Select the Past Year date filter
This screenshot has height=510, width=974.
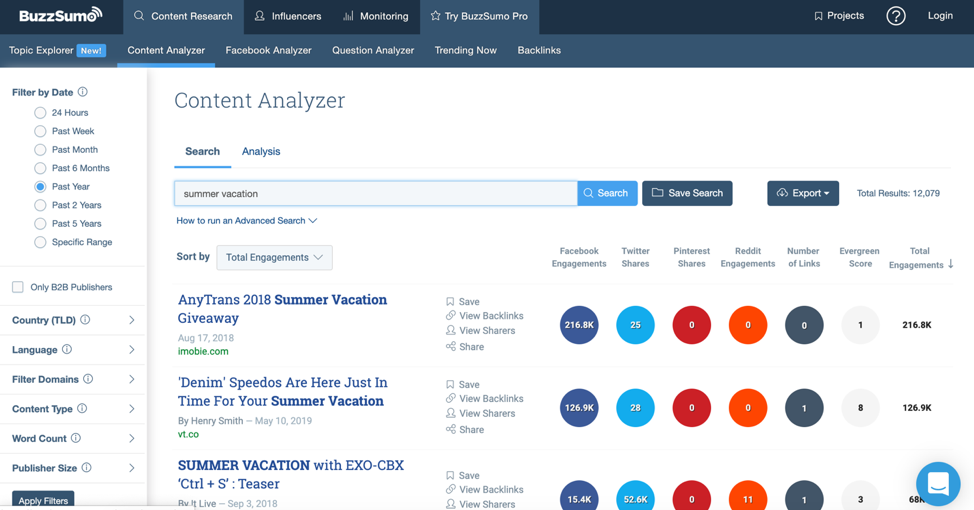point(40,186)
